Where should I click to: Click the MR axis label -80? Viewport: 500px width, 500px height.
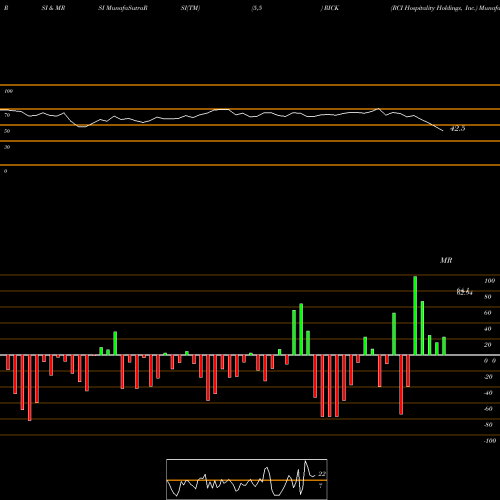point(488,425)
